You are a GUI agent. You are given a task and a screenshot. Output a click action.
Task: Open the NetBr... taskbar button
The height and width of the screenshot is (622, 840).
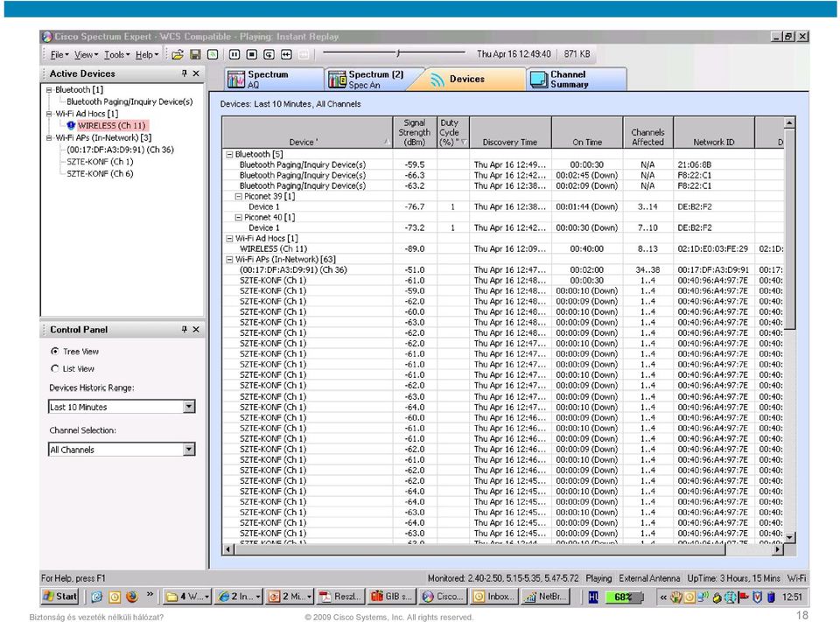pyautogui.click(x=544, y=597)
